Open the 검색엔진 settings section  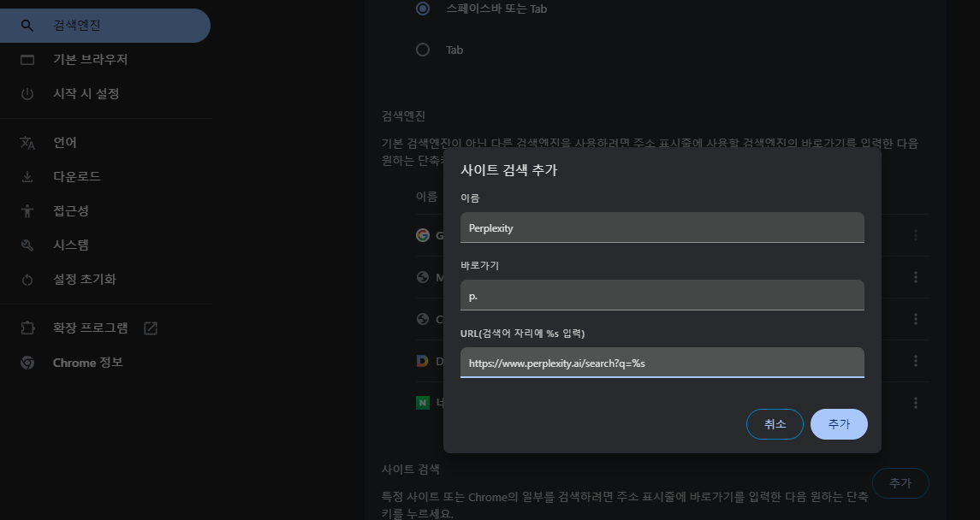pos(105,26)
